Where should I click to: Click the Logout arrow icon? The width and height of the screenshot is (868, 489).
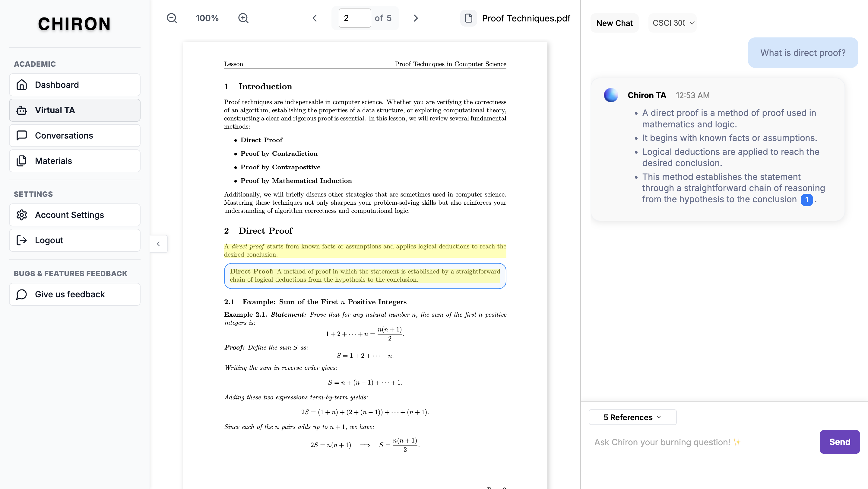[x=22, y=240]
